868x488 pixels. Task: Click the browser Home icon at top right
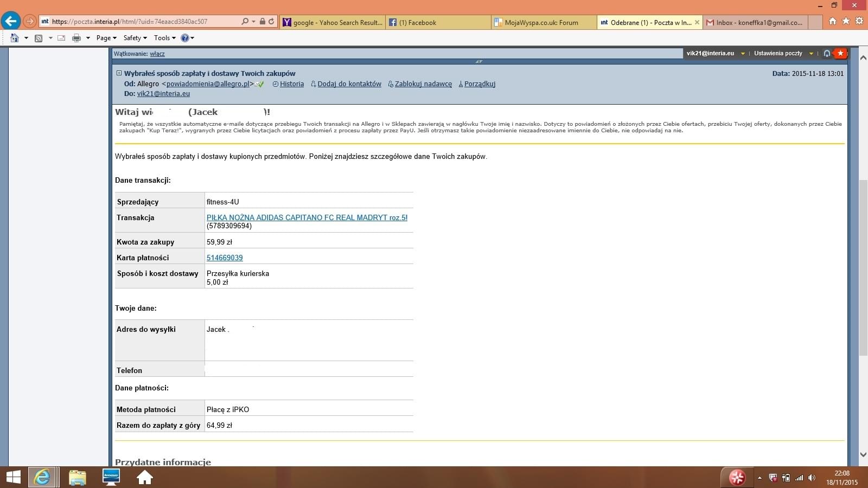click(x=833, y=21)
